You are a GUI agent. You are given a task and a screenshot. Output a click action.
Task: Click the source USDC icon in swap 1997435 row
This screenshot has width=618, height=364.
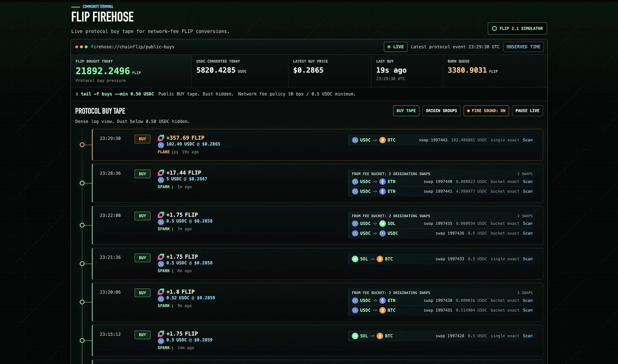355,224
